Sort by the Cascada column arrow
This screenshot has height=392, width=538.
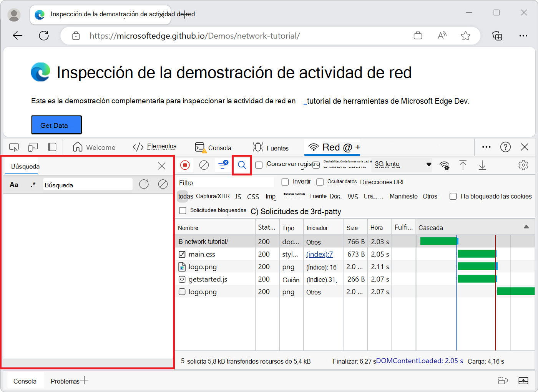pyautogui.click(x=526, y=227)
